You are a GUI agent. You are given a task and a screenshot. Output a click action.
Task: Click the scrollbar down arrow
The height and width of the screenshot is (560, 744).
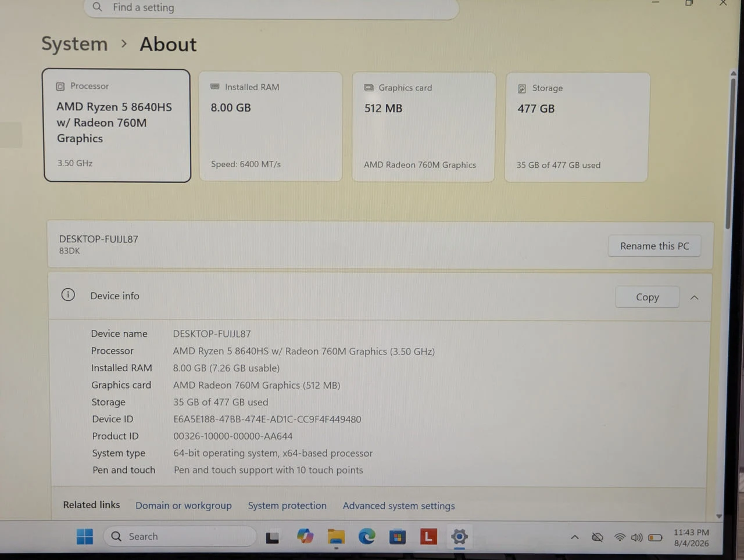[x=719, y=516]
